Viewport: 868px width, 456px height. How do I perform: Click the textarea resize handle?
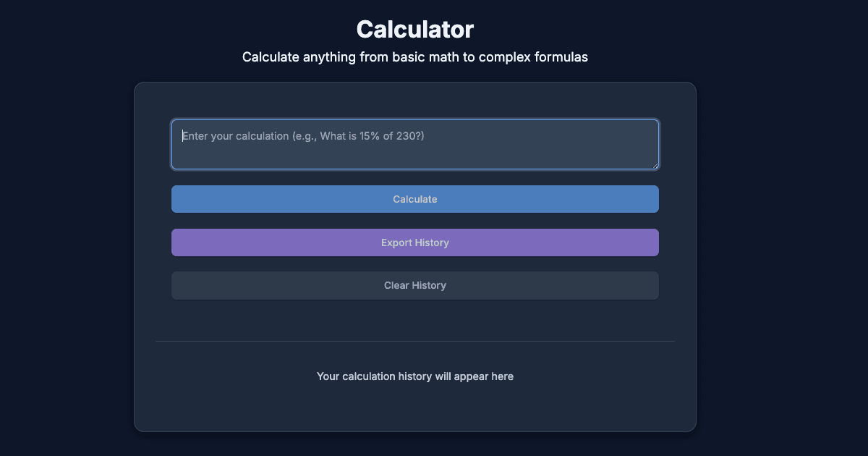(x=655, y=166)
